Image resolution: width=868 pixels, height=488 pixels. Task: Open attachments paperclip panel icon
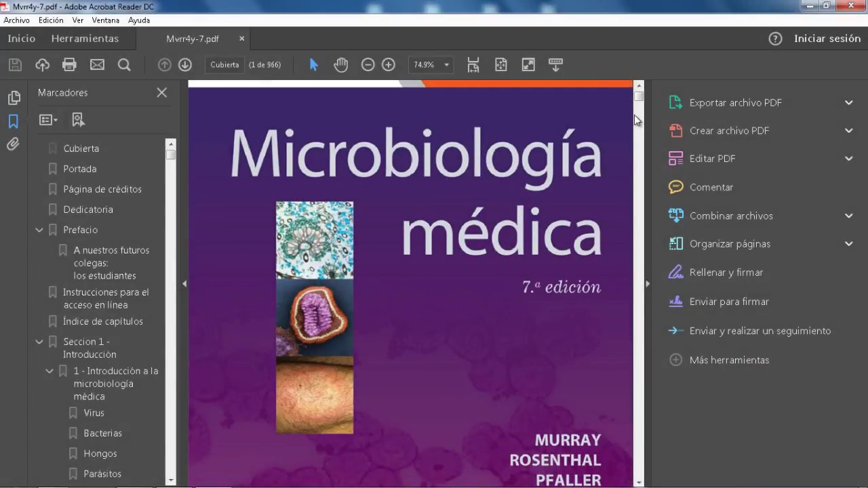[13, 144]
